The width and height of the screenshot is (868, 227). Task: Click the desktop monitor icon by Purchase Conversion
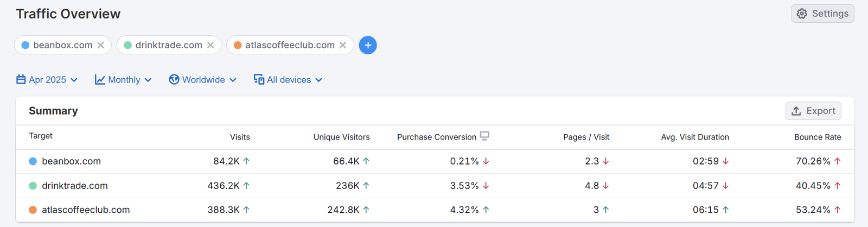[x=484, y=136]
